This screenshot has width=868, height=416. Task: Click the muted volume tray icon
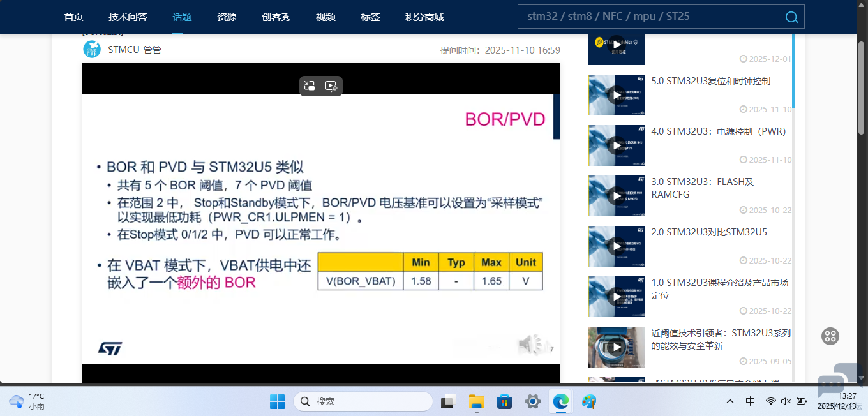click(x=786, y=401)
